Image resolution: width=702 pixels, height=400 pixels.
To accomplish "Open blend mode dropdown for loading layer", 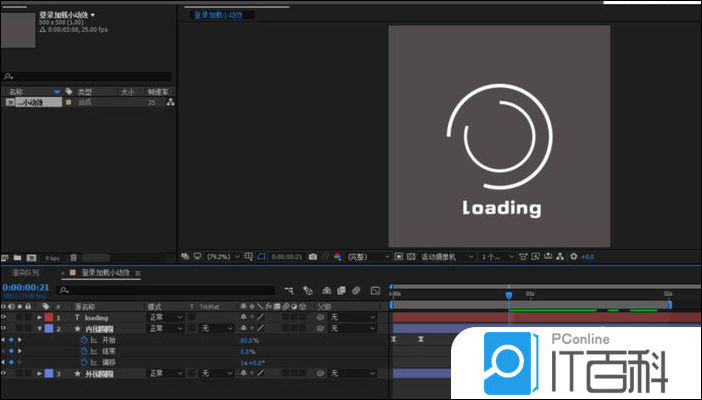I will [165, 317].
